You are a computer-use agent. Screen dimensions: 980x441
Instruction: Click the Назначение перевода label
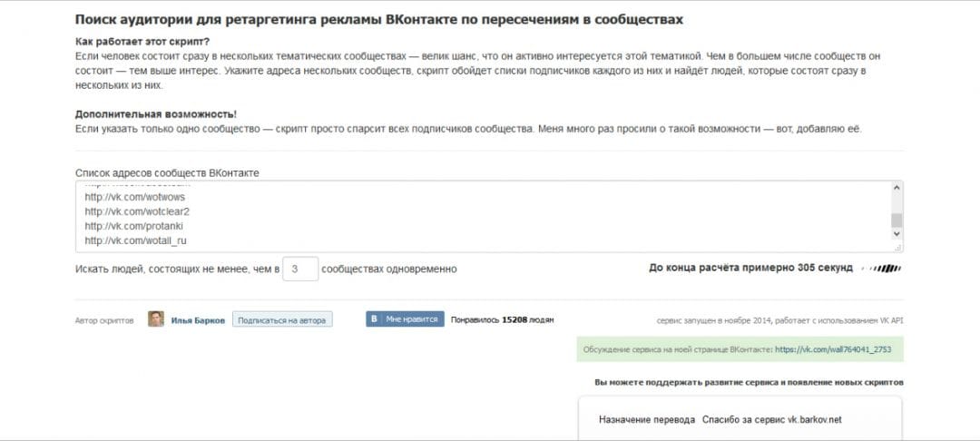pos(646,420)
